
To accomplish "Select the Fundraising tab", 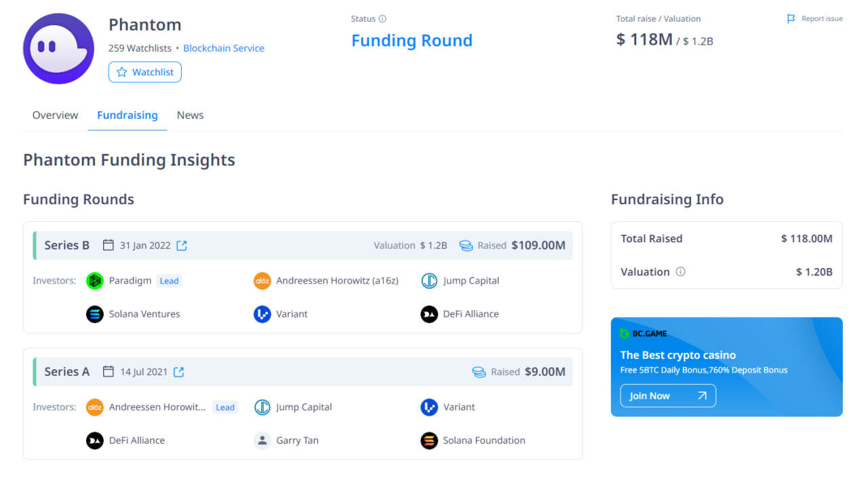I will pos(127,115).
